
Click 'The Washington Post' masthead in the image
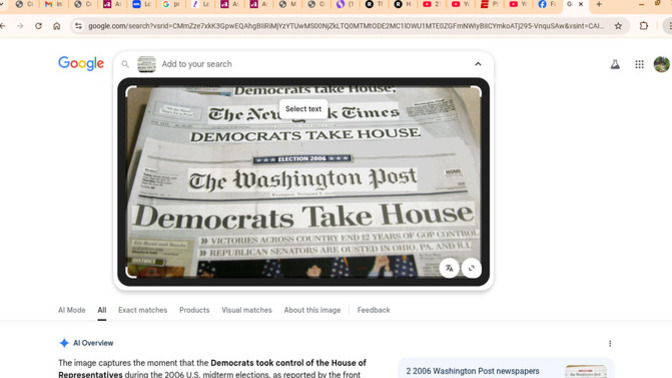(303, 179)
